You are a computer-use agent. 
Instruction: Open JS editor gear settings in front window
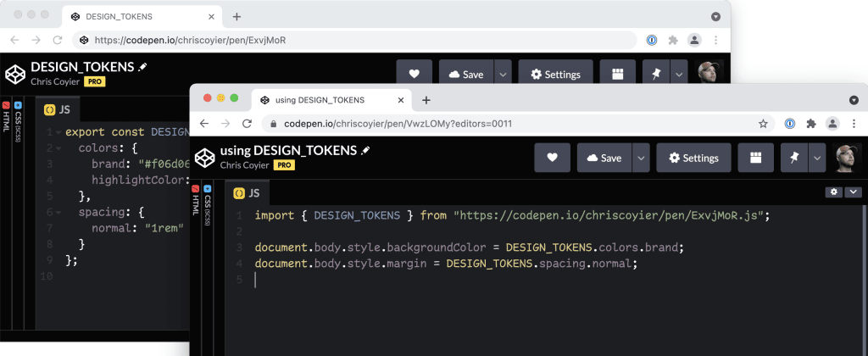[x=834, y=192]
